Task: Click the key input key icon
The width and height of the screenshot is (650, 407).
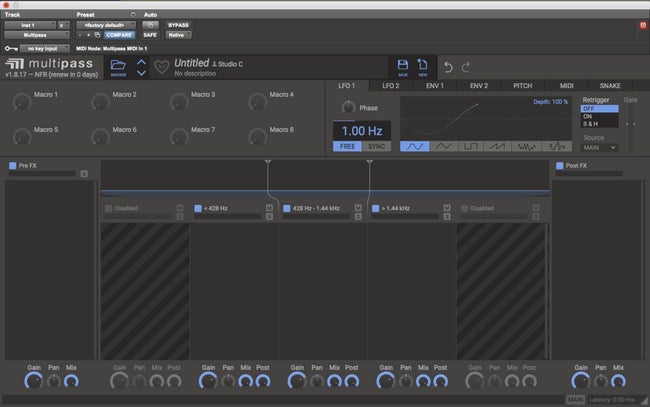Action: 11,48
